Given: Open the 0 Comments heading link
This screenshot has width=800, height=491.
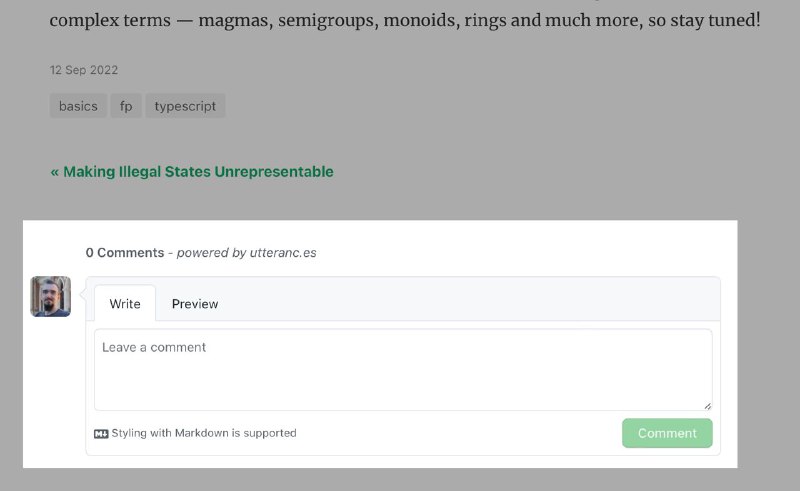Looking at the screenshot, I should 125,253.
